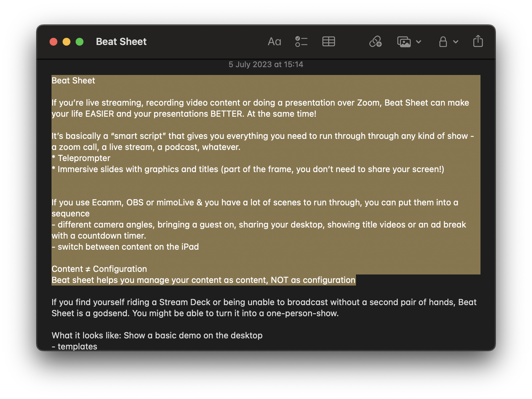Open the text format Aa menu
This screenshot has height=399, width=532.
274,42
